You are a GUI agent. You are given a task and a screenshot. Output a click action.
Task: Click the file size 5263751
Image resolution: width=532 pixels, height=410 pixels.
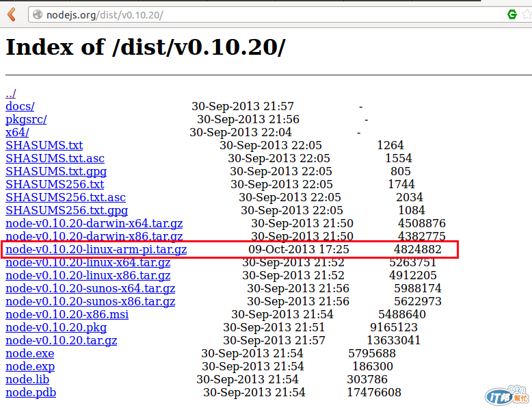(412, 262)
